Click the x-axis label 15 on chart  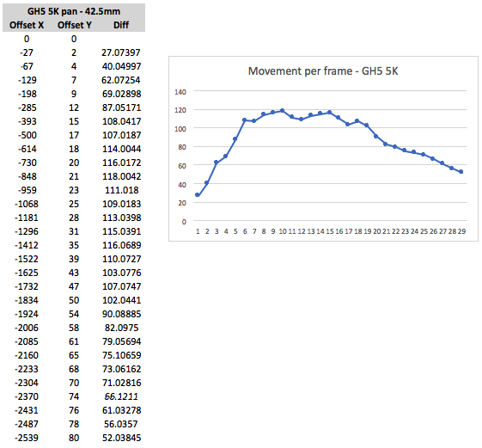[x=330, y=231]
